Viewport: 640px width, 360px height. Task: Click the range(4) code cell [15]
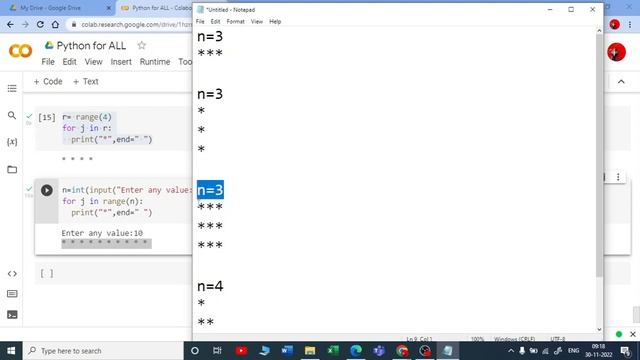point(114,128)
